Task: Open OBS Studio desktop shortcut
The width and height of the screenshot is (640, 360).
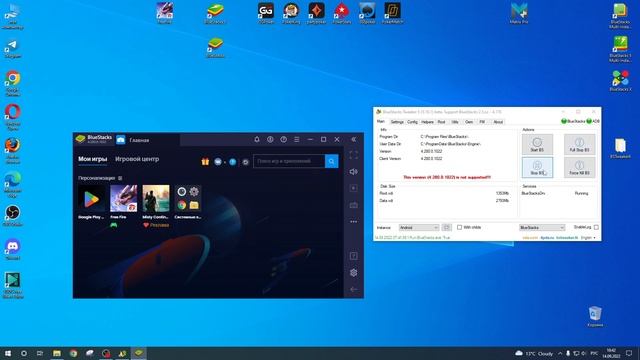Action: point(13,216)
